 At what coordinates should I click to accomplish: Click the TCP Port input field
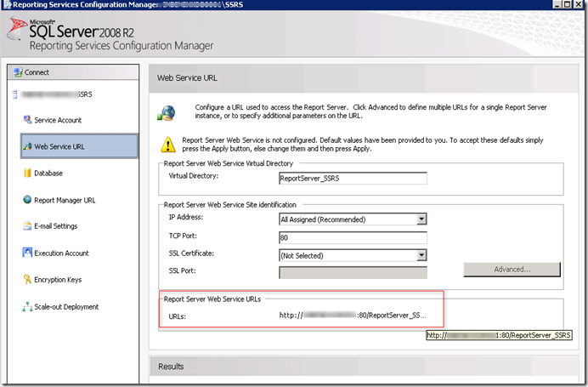point(353,237)
